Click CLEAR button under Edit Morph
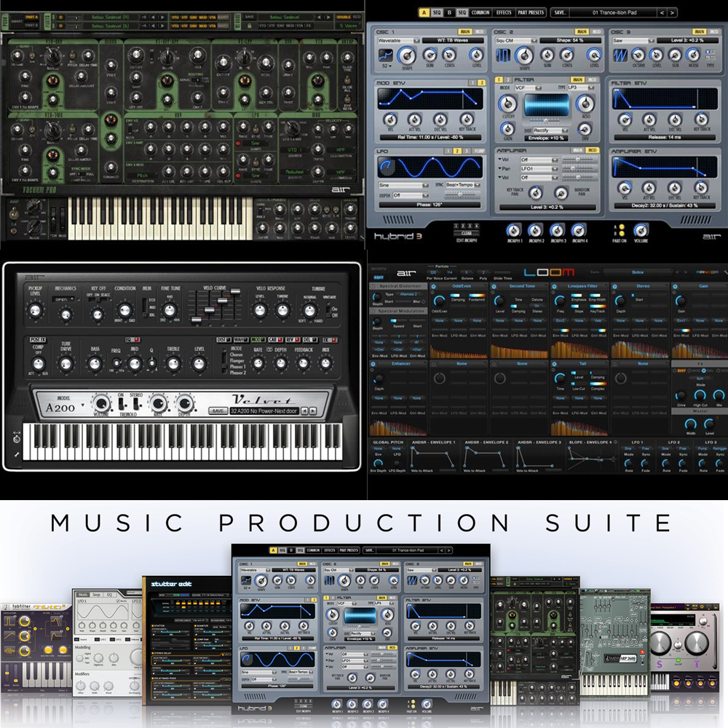Image resolution: width=728 pixels, height=728 pixels. [467, 233]
